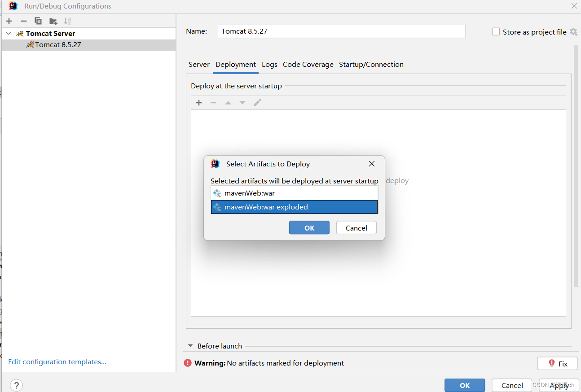Remove the selected run configuration
Image resolution: width=581 pixels, height=392 pixels.
[x=24, y=21]
